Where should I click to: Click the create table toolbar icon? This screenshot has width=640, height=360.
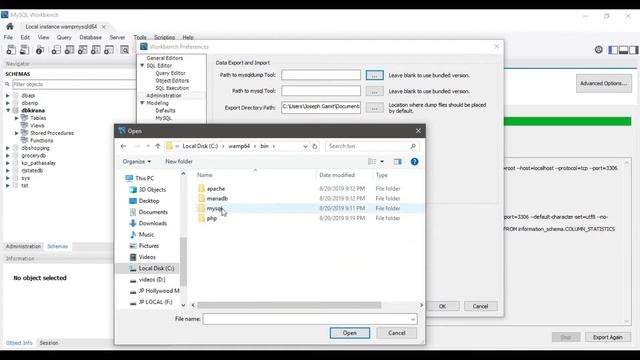[x=69, y=50]
